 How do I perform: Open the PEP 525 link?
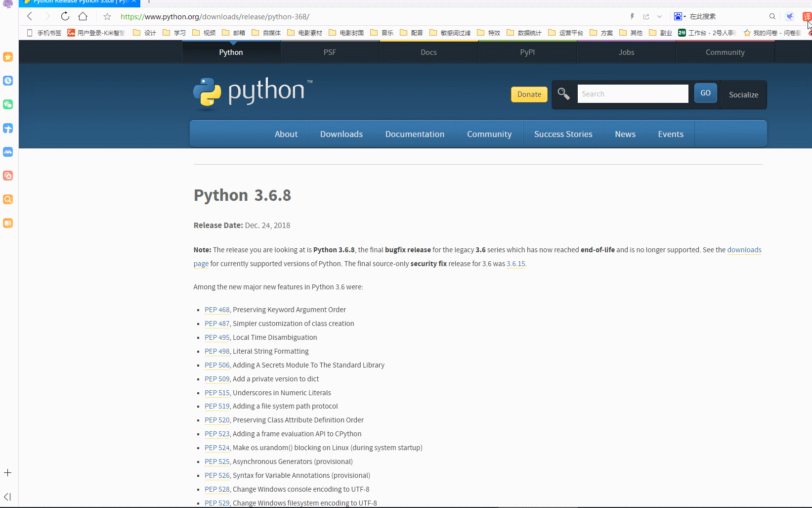217,462
